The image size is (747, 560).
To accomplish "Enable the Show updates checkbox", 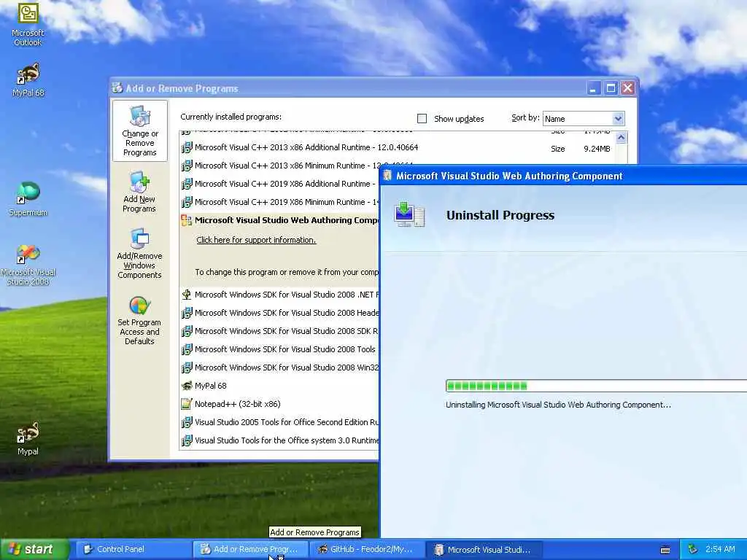I will (422, 119).
